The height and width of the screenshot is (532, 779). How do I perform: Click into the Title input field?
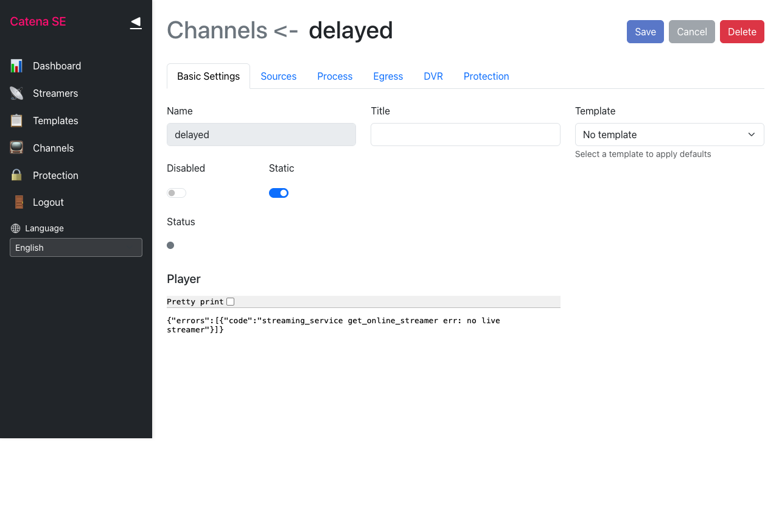click(465, 135)
